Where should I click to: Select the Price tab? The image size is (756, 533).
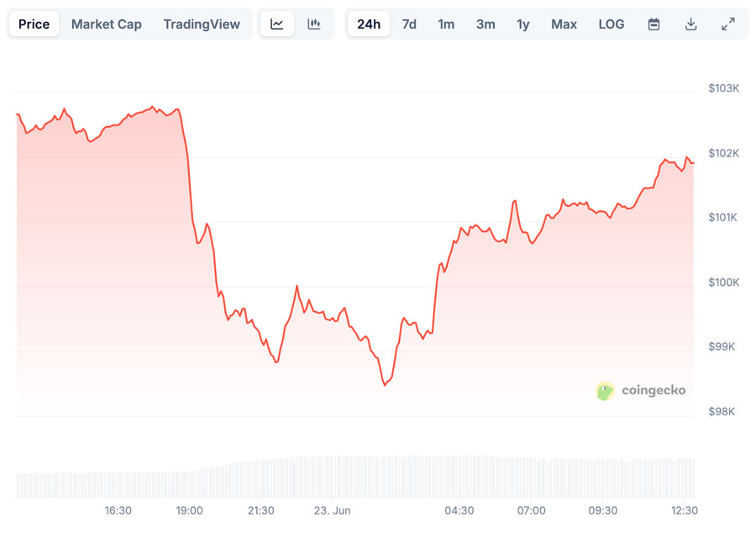click(x=34, y=24)
